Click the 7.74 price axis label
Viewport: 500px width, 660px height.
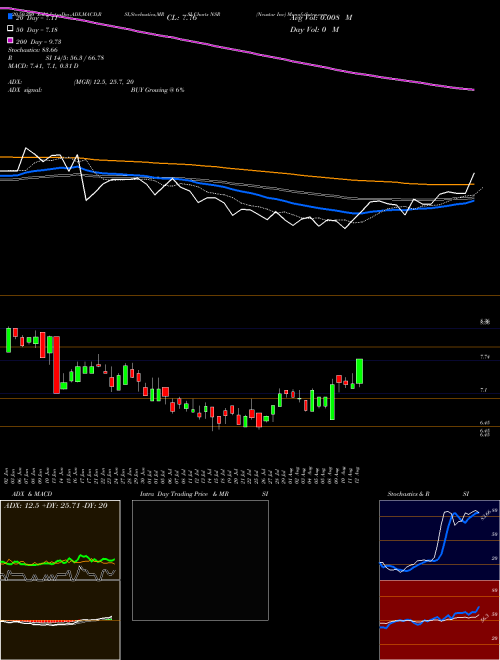[484, 357]
